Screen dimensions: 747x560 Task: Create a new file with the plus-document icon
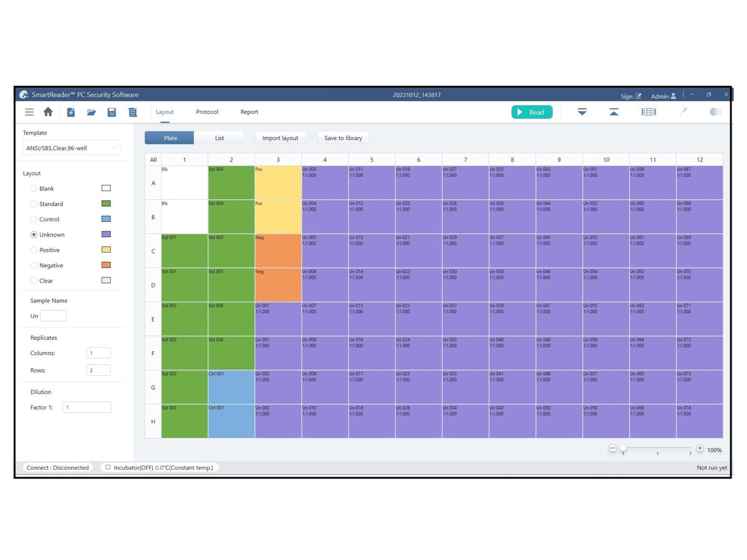(71, 112)
